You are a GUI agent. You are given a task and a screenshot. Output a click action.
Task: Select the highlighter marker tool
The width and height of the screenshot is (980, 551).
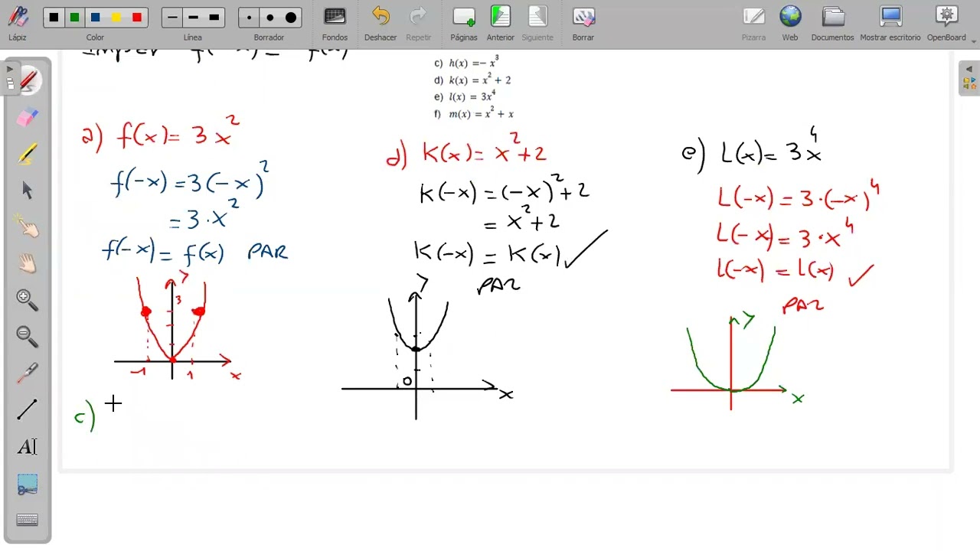[28, 153]
